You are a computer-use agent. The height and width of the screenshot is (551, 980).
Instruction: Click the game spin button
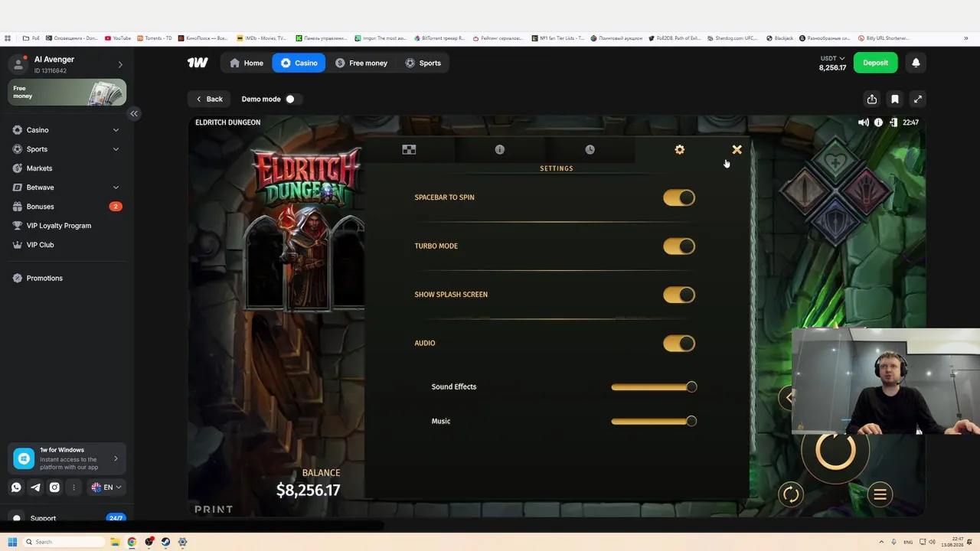835,450
